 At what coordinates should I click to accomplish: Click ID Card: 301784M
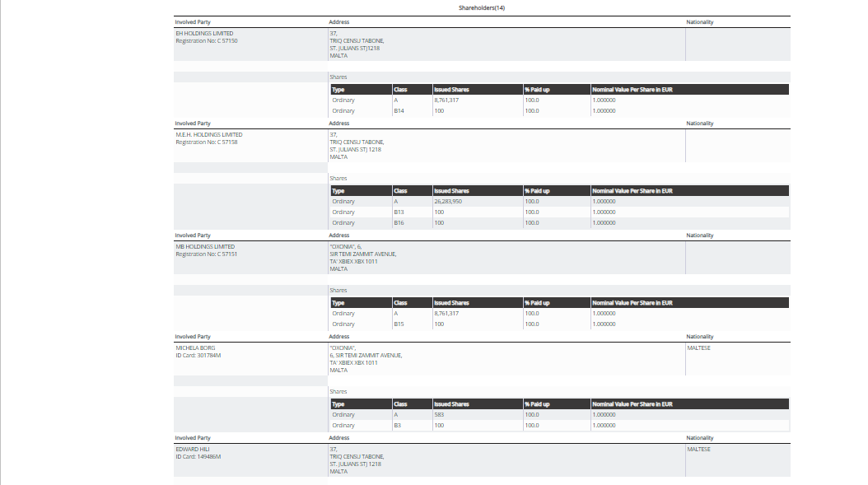[198, 356]
